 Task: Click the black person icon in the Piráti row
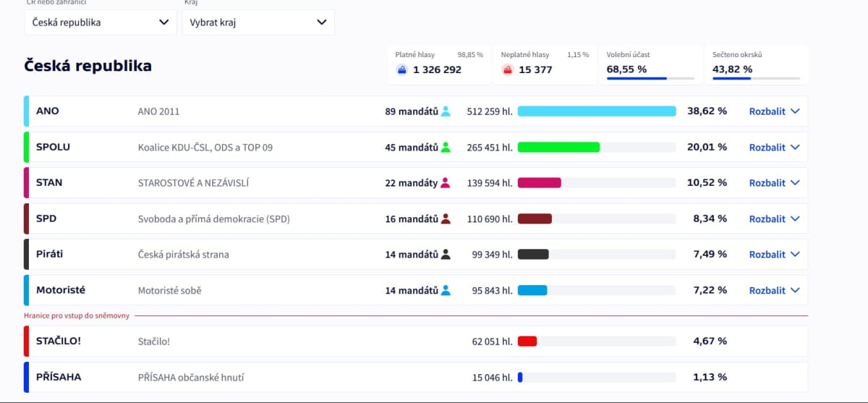pyautogui.click(x=446, y=254)
